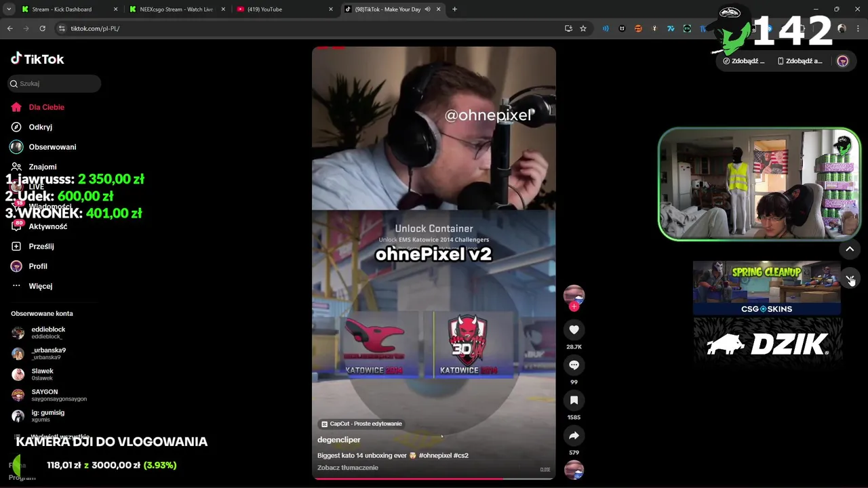Open the tab search dropdown
Viewport: 868px width, 488px height.
(x=9, y=9)
